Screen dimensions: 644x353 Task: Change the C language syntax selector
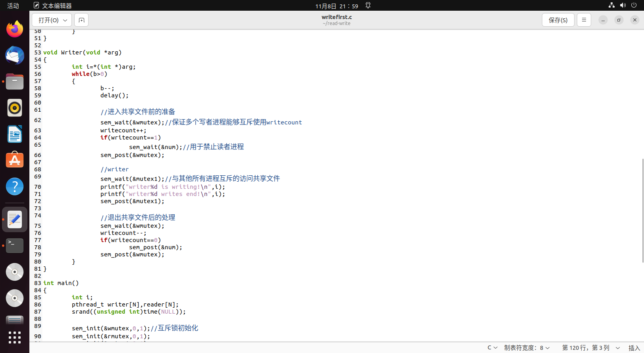click(492, 347)
